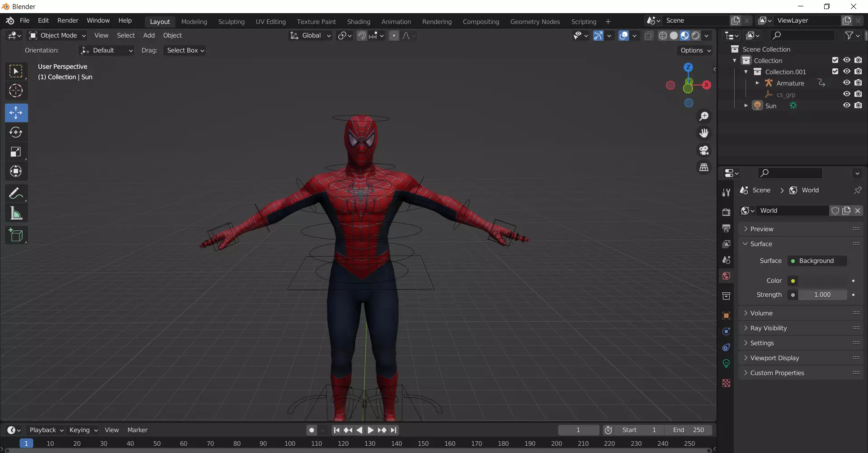The height and width of the screenshot is (453, 868).
Task: Open the Tool properties tab
Action: click(726, 192)
